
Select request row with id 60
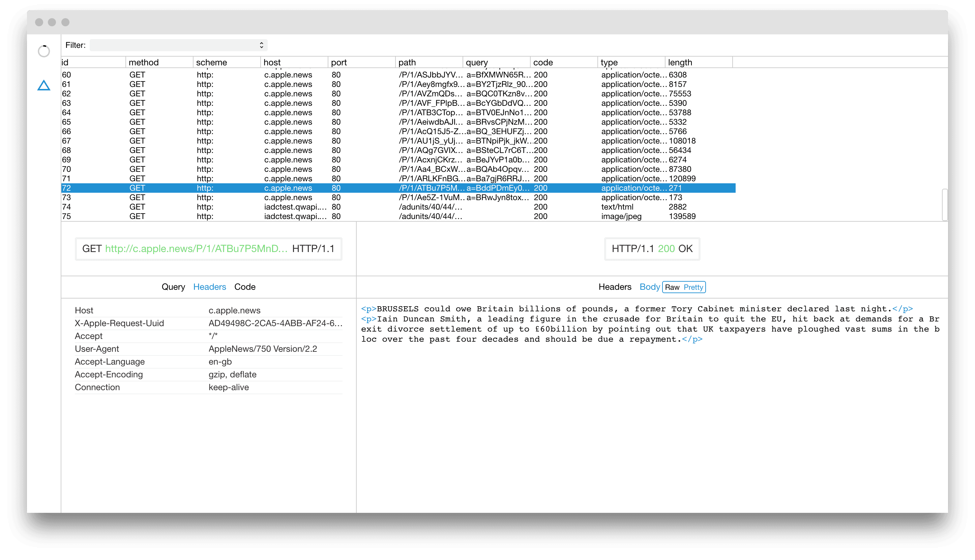coord(398,74)
